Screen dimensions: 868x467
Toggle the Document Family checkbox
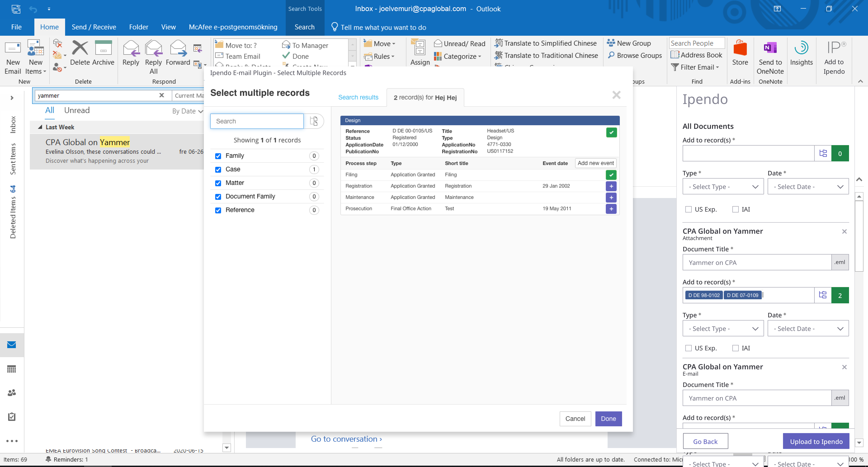coord(218,197)
